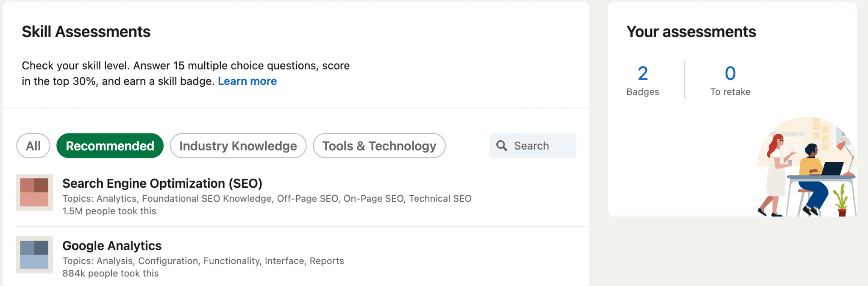Click the Your assessments panel heading
The width and height of the screenshot is (868, 286).
point(691,32)
